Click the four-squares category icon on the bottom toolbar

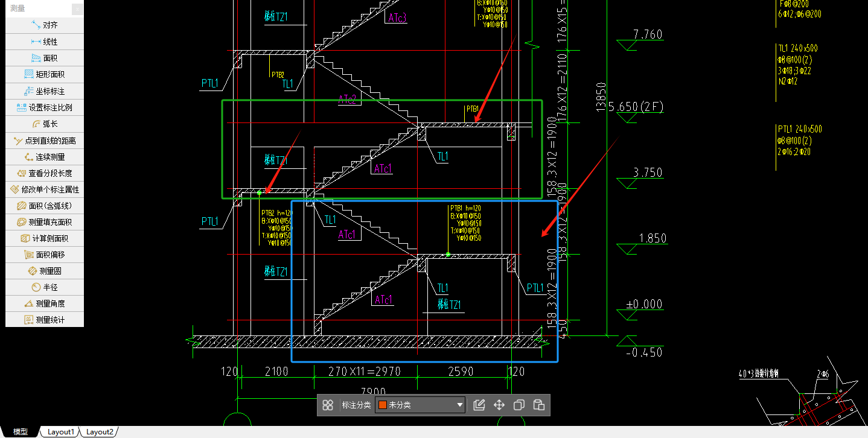point(328,405)
